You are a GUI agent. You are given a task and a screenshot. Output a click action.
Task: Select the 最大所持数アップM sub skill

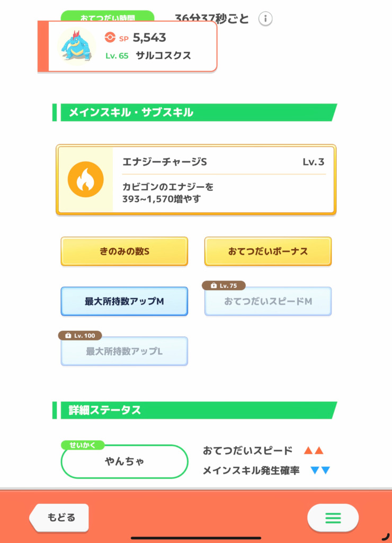(124, 301)
